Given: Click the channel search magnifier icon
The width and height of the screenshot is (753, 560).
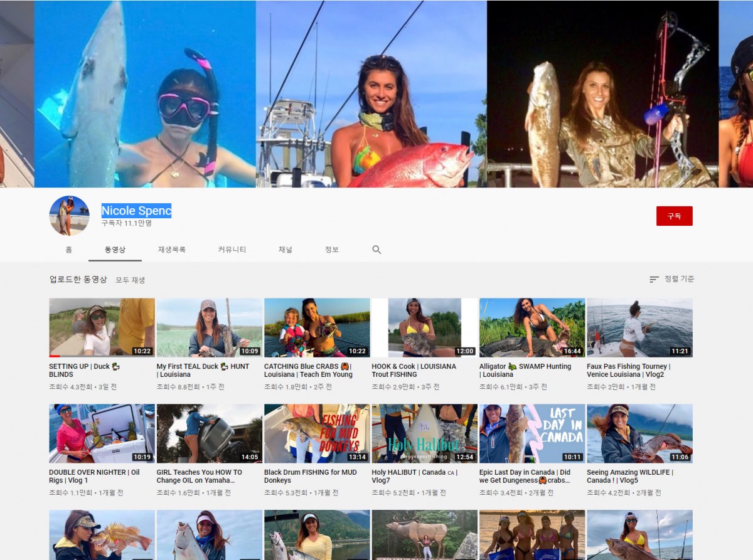Looking at the screenshot, I should (x=376, y=250).
